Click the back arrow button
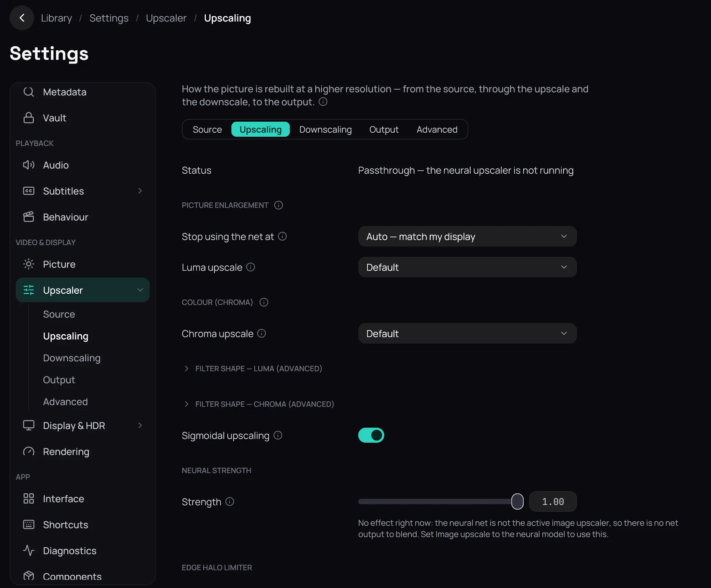 coord(22,18)
